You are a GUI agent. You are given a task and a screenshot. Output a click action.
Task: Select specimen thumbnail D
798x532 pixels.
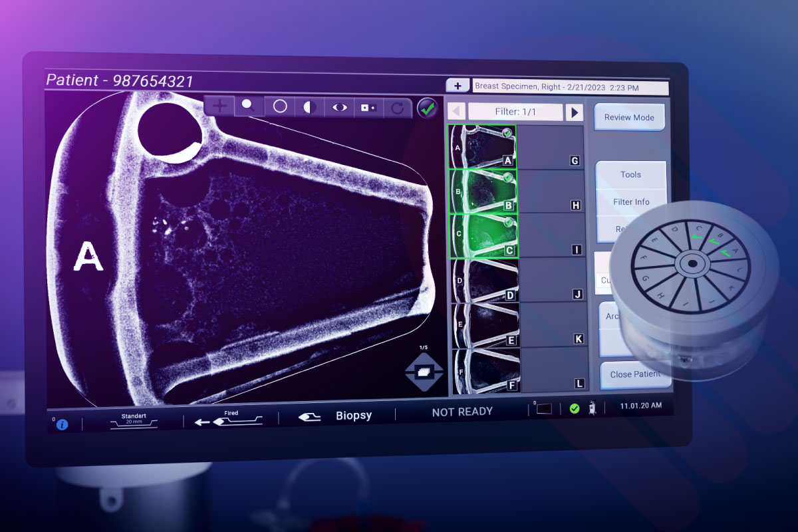click(x=484, y=280)
